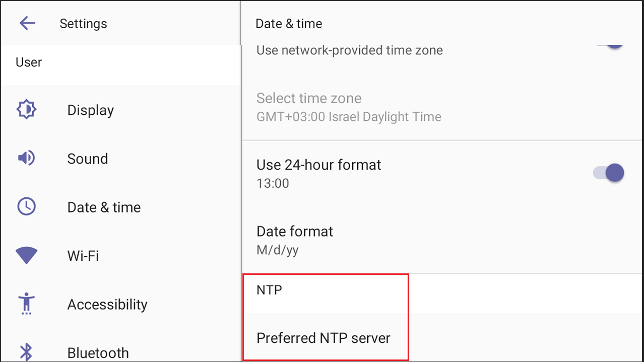Click the Wi-Fi signal icon

[26, 256]
